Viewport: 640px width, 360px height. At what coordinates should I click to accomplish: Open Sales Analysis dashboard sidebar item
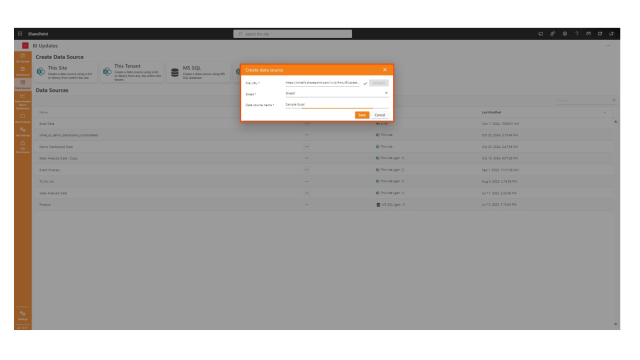[x=23, y=102]
